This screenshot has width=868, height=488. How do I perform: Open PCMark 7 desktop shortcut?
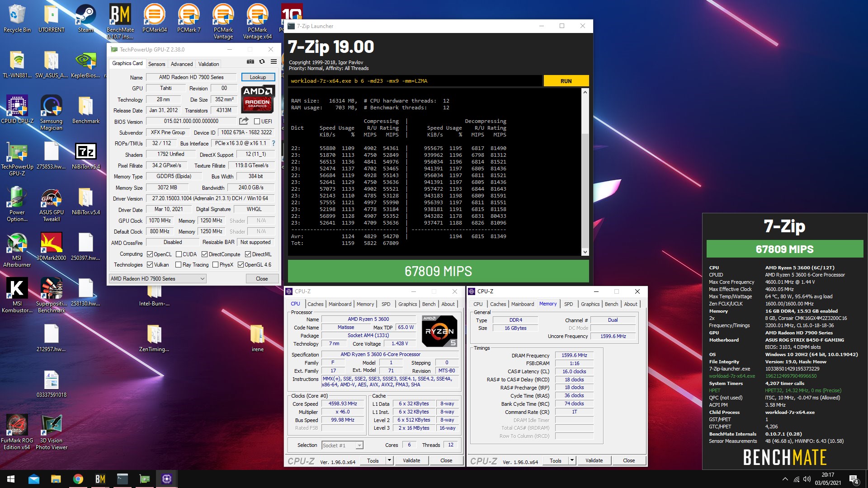(189, 18)
